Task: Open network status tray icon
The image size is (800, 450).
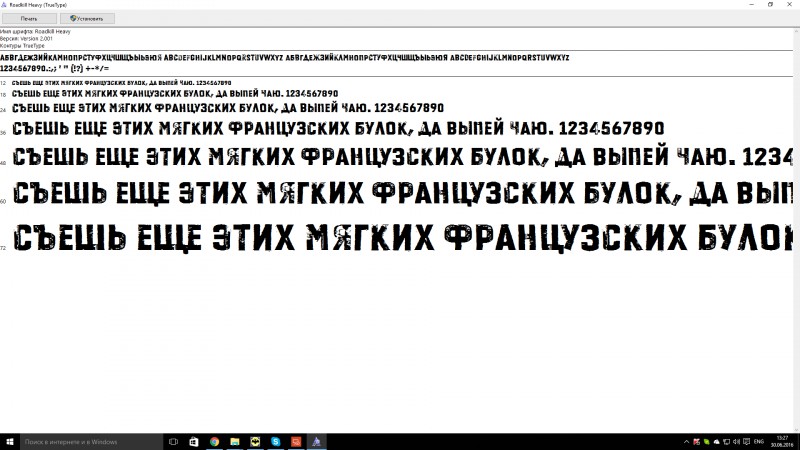Action: tap(727, 442)
